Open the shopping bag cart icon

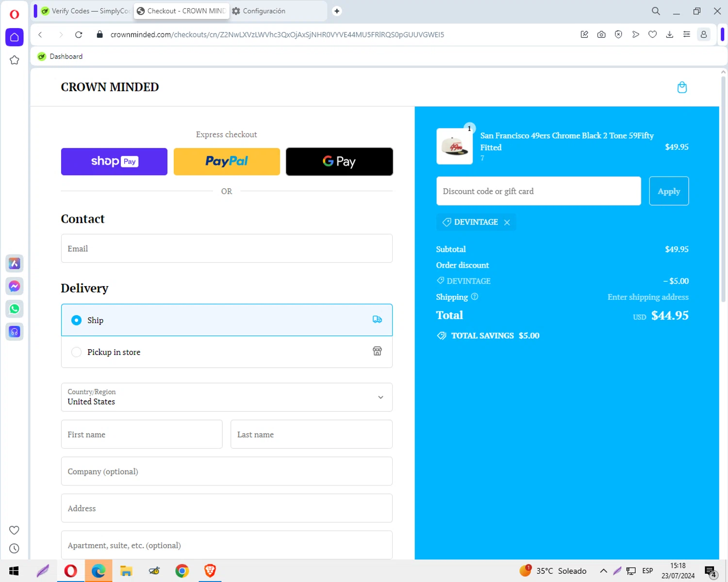(682, 87)
